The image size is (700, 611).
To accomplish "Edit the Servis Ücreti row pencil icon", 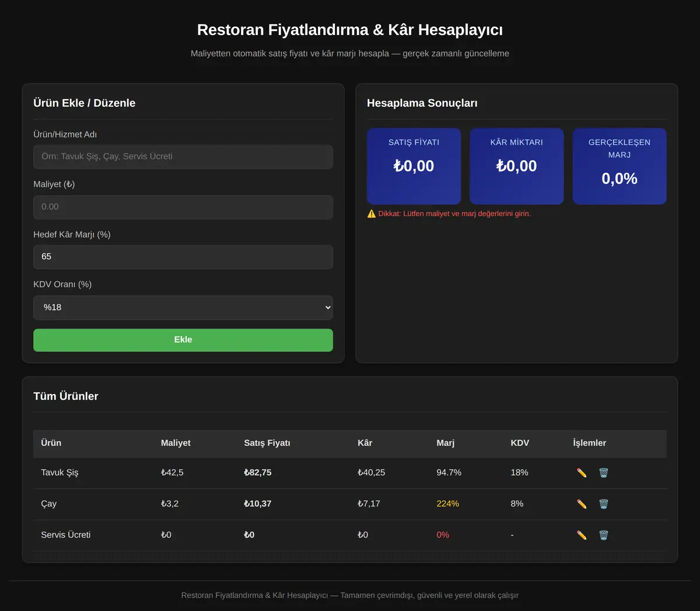I will [x=582, y=535].
